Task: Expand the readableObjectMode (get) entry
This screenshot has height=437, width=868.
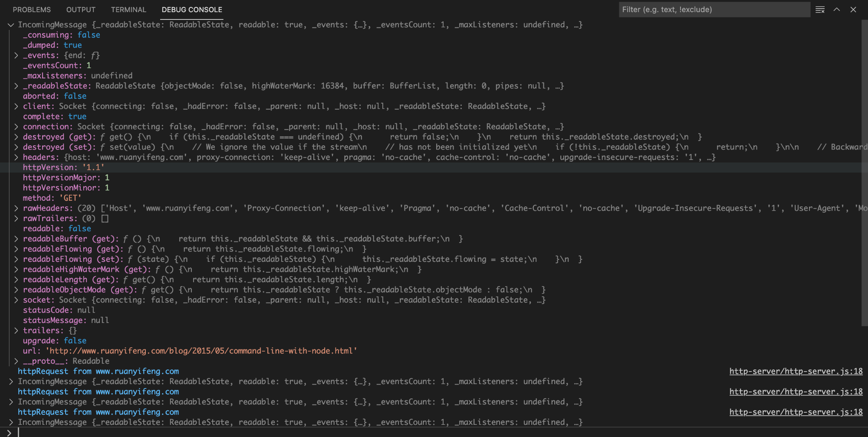Action: coord(16,290)
